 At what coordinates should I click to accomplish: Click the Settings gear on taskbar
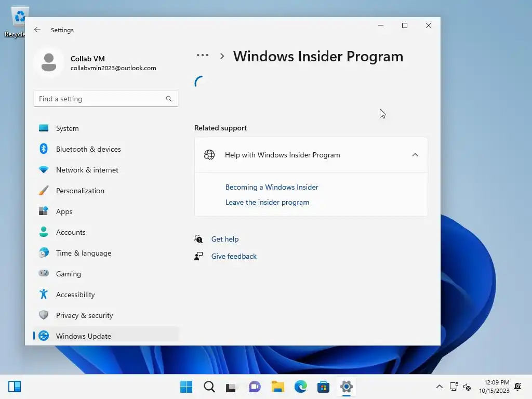coord(347,387)
